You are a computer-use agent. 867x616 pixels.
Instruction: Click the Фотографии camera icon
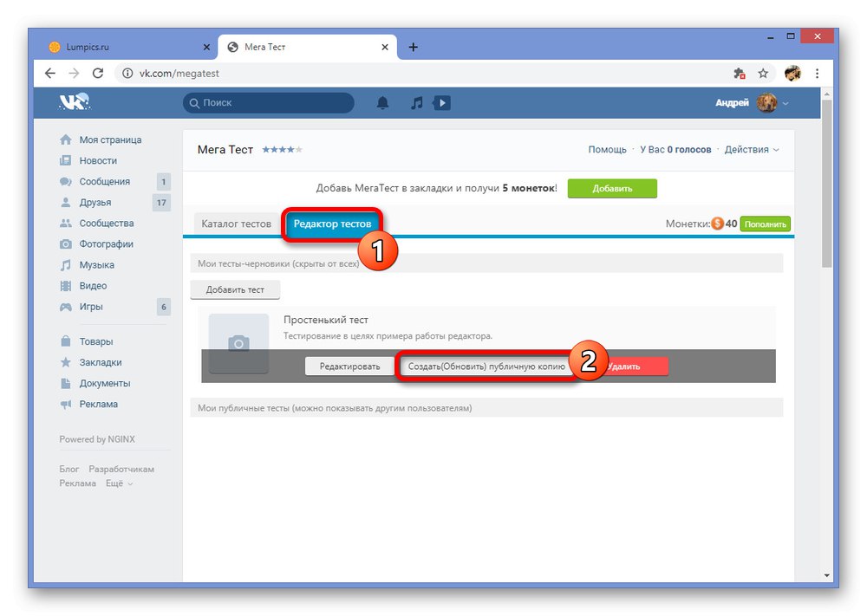66,244
